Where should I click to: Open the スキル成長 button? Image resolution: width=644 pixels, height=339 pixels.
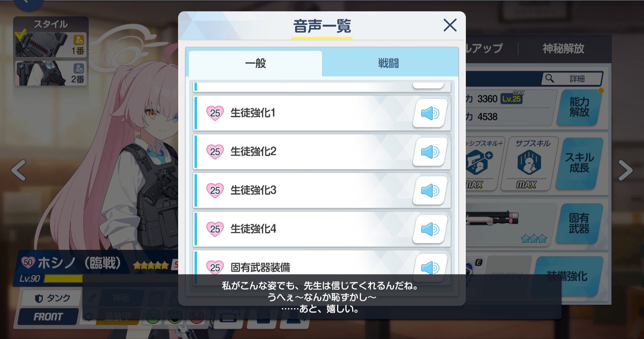click(x=579, y=163)
